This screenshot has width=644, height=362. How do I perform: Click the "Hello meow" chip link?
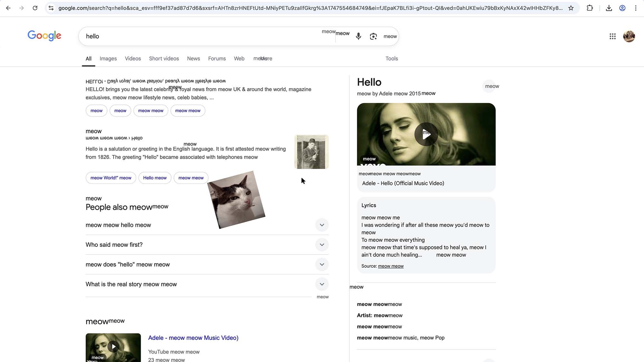155,178
